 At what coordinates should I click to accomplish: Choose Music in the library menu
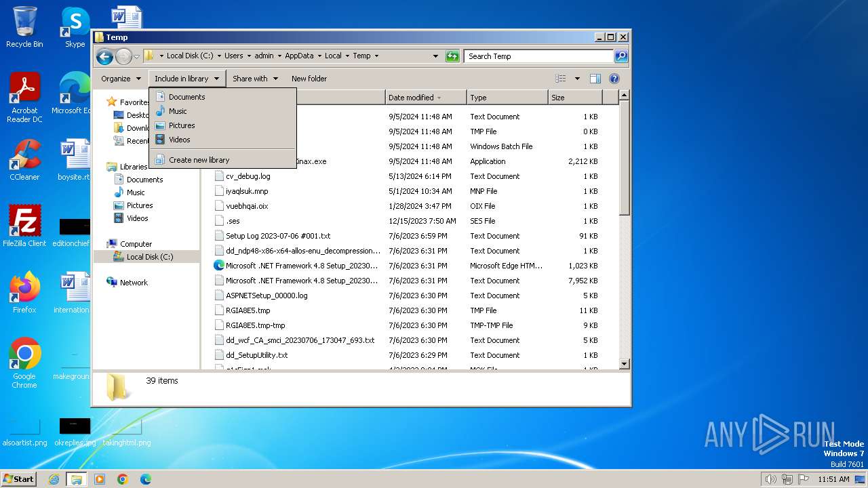coord(222,111)
